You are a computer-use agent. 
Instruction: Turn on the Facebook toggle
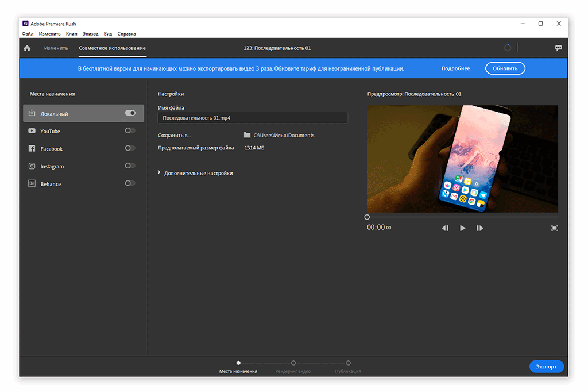click(x=130, y=148)
